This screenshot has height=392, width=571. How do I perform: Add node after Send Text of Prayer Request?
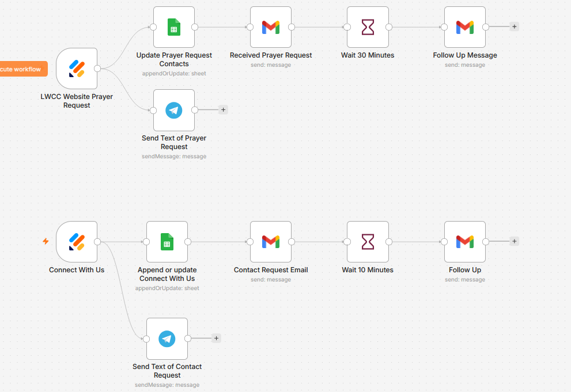pyautogui.click(x=223, y=109)
